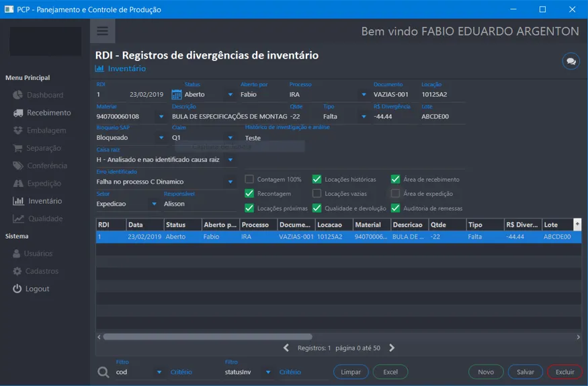
Task: Click the Expedição road icon
Action: [18, 184]
